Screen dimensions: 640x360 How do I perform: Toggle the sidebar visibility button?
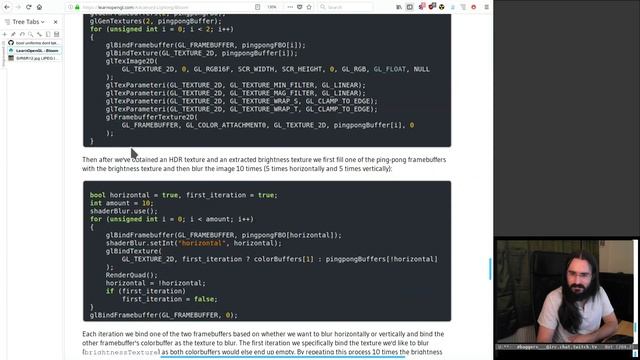pos(409,7)
